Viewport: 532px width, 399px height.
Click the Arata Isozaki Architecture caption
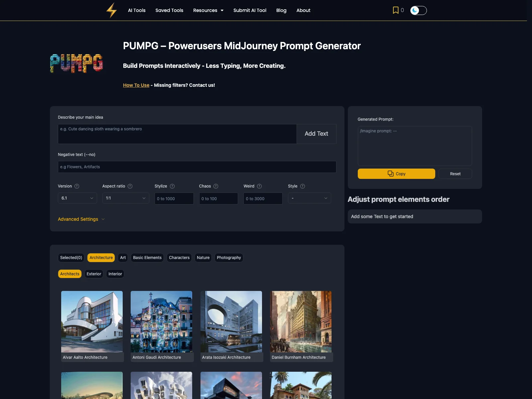tap(226, 357)
